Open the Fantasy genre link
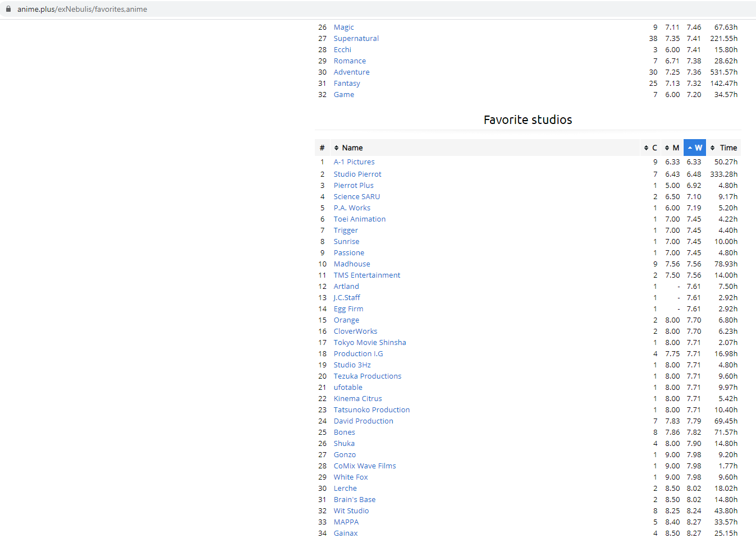The image size is (756, 543). pos(346,83)
